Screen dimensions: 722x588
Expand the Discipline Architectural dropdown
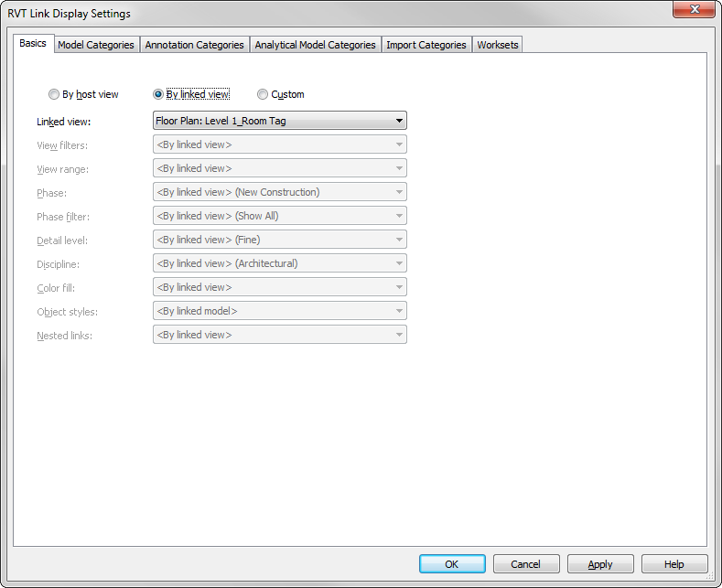point(279,263)
